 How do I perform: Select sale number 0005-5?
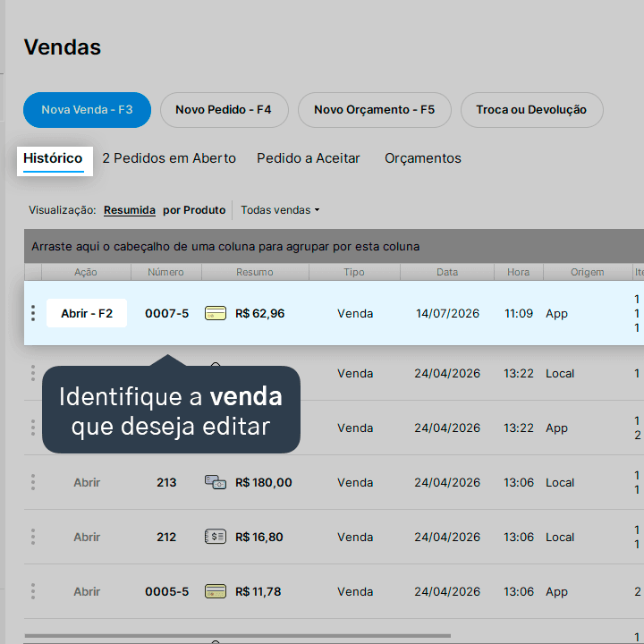166,591
